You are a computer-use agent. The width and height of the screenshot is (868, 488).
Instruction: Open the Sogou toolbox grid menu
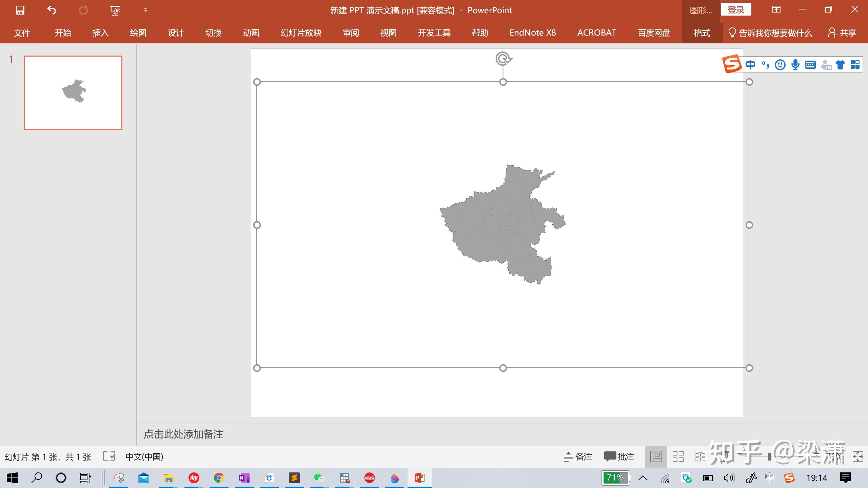click(855, 64)
